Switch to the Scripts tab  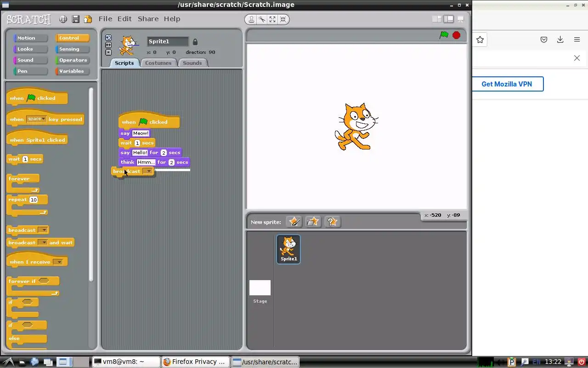[124, 63]
